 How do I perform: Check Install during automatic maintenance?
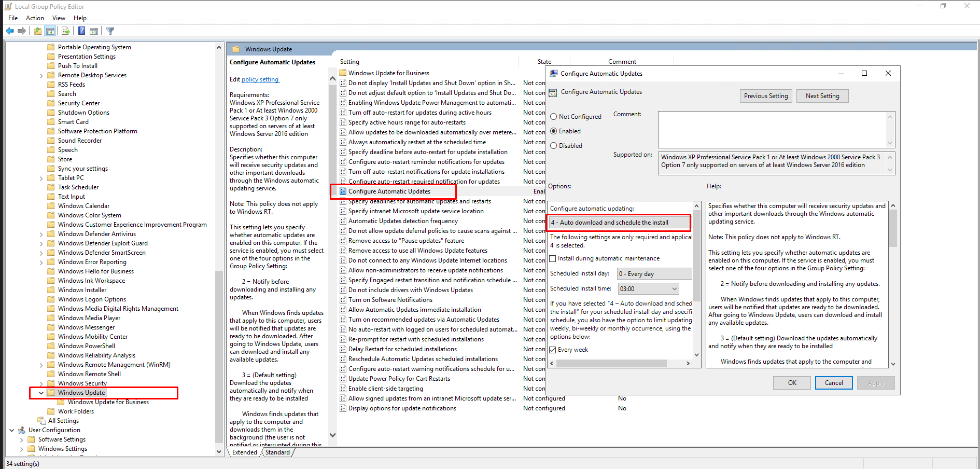(553, 258)
